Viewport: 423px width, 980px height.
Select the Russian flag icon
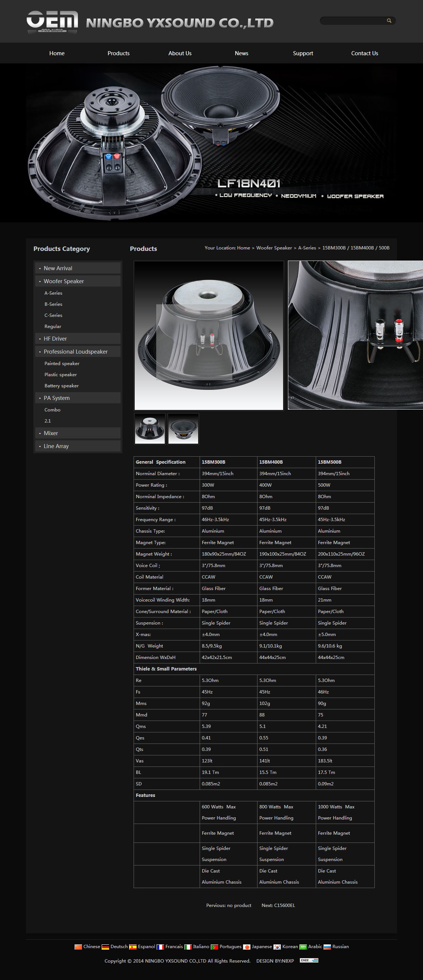pos(327,947)
